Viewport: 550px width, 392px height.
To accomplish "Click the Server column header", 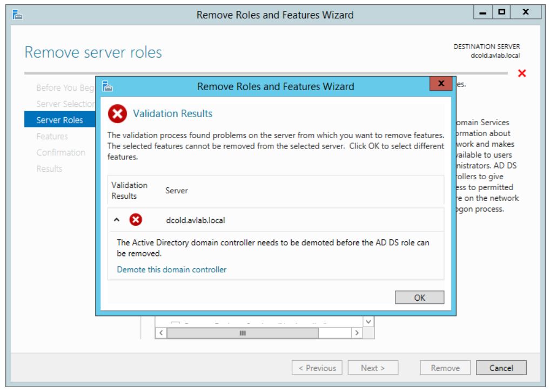I will [x=177, y=191].
